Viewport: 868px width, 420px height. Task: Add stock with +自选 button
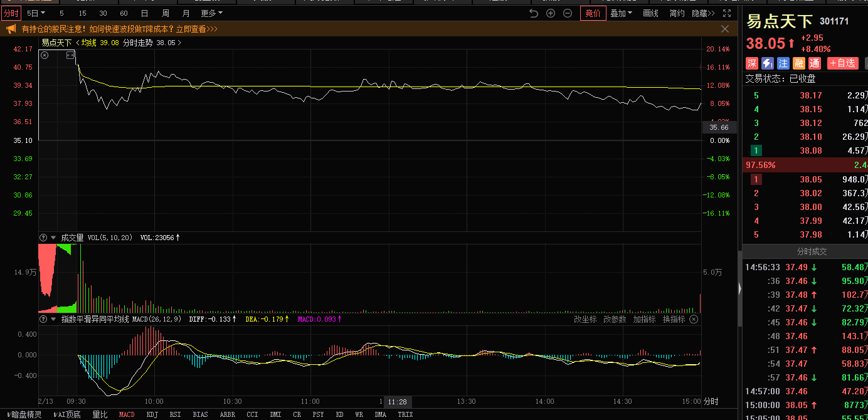[842, 63]
